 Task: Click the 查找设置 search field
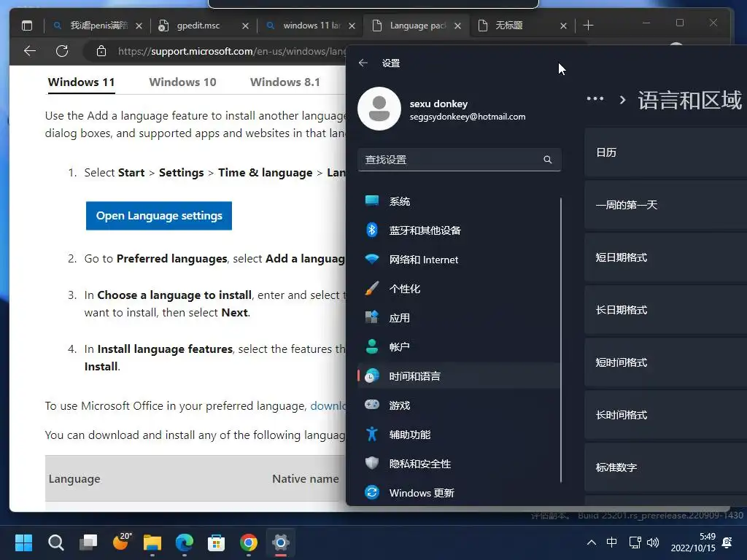pyautogui.click(x=460, y=160)
